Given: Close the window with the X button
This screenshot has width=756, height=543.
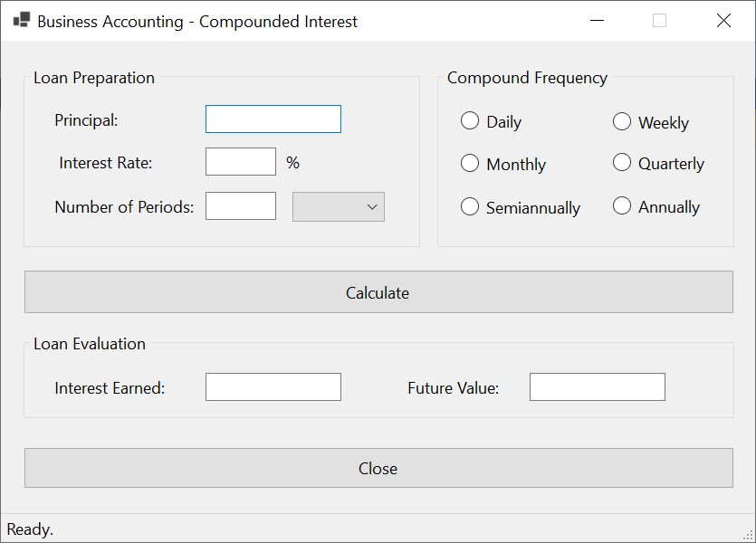Looking at the screenshot, I should 723,20.
